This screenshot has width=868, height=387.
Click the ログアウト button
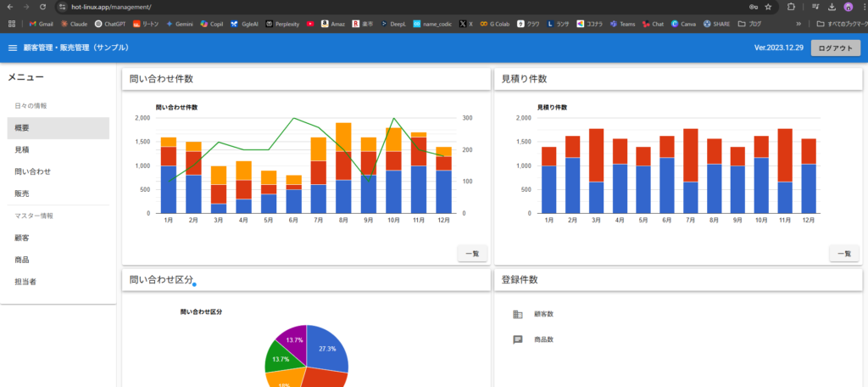pos(835,48)
